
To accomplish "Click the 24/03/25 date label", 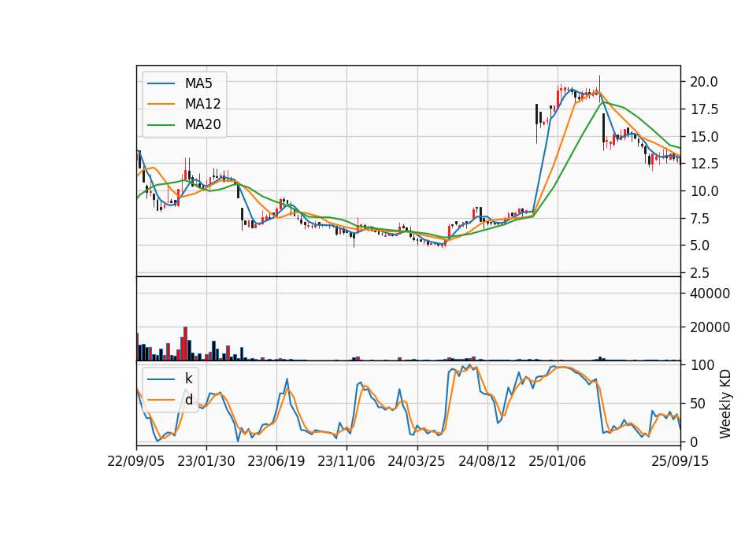I will click(417, 461).
